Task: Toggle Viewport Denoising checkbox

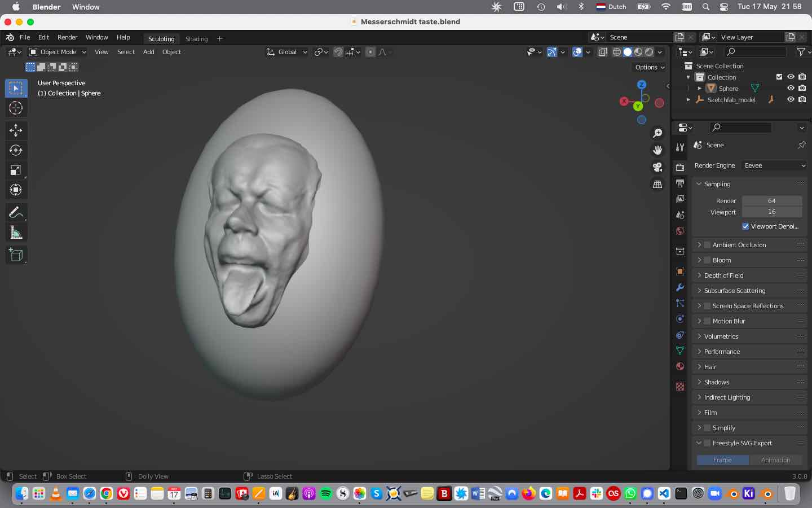Action: (745, 226)
